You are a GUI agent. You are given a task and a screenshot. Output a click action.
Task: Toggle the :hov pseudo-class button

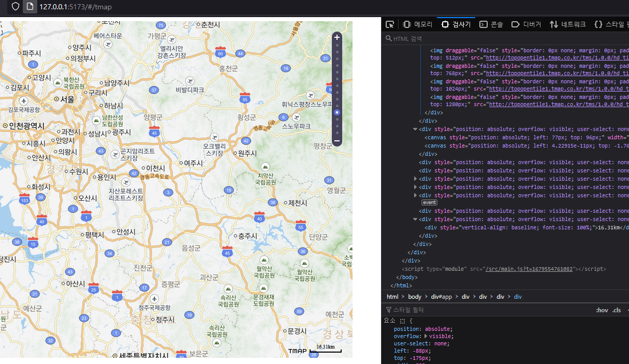point(602,310)
